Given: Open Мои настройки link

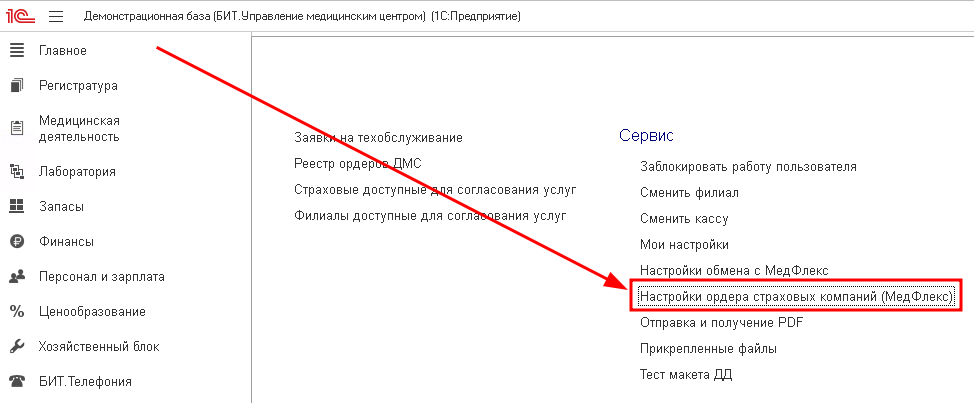Looking at the screenshot, I should point(684,245).
